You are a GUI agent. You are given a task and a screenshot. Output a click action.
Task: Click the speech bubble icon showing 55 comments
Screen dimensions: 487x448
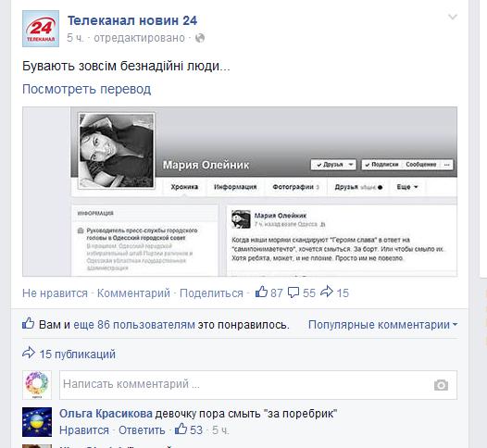[293, 292]
